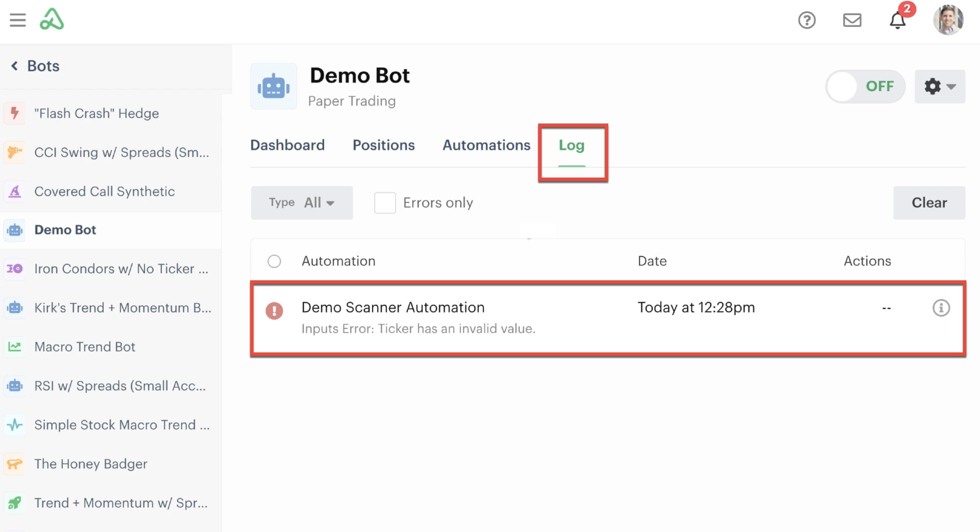Viewport: 980px width, 532px height.
Task: Click the CCI Swing bot icon
Action: (15, 152)
